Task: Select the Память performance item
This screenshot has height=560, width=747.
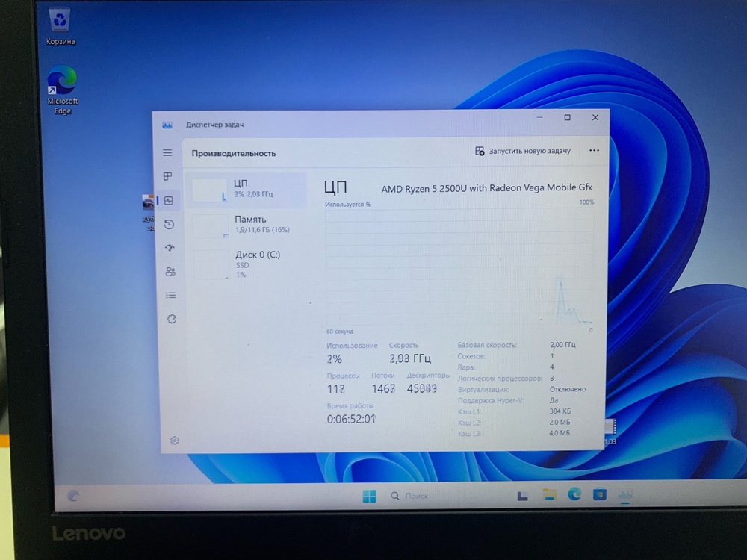Action: (x=248, y=225)
